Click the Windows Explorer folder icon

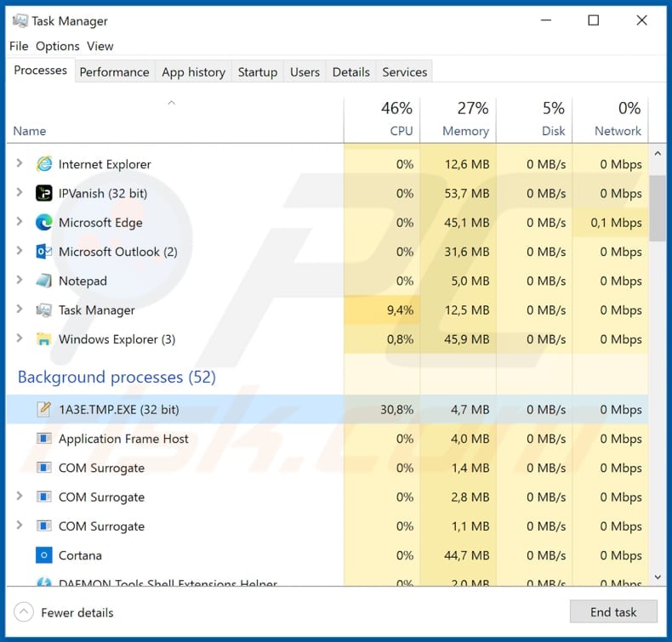point(44,338)
